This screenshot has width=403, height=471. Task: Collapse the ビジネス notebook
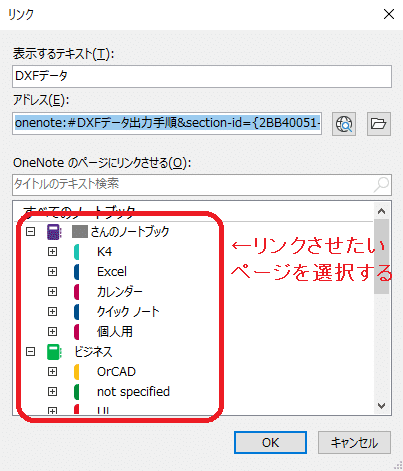(31, 351)
